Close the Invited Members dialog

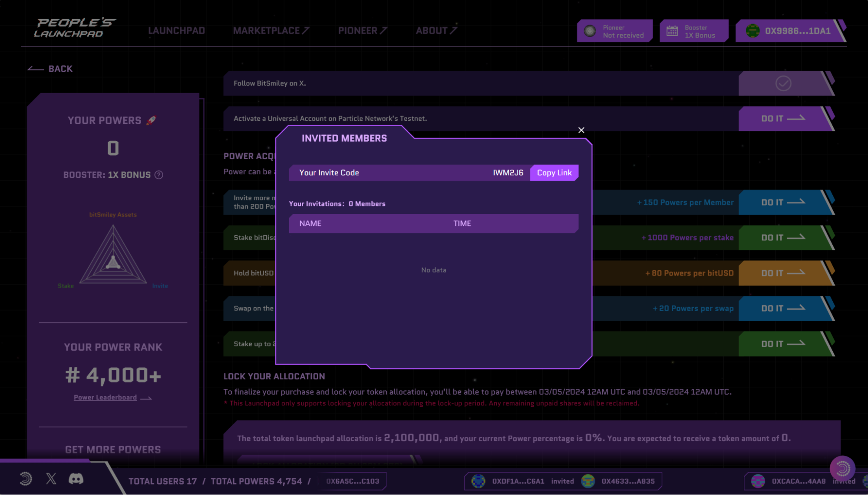pyautogui.click(x=581, y=130)
